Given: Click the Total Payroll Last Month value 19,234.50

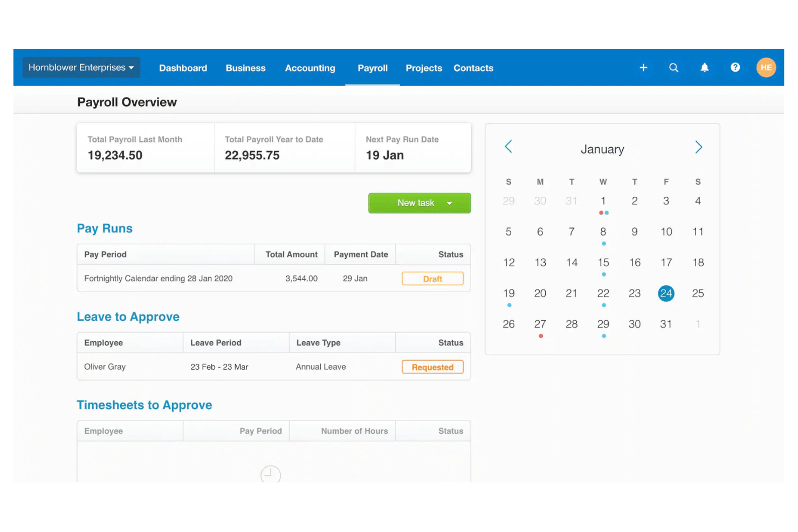Looking at the screenshot, I should click(115, 155).
